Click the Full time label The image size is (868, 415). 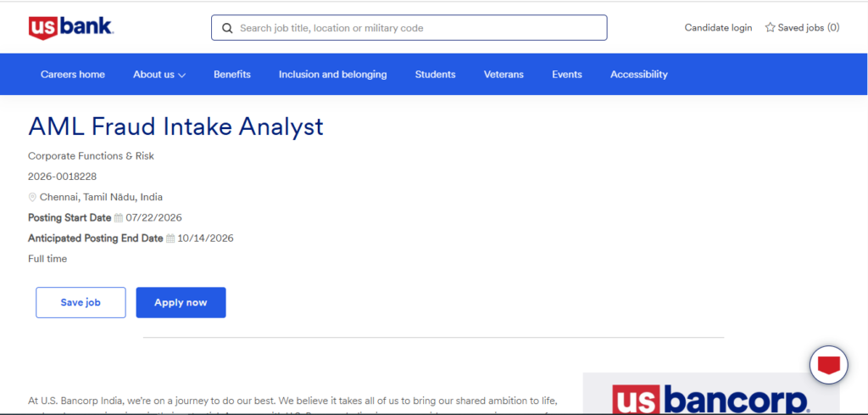(x=47, y=259)
